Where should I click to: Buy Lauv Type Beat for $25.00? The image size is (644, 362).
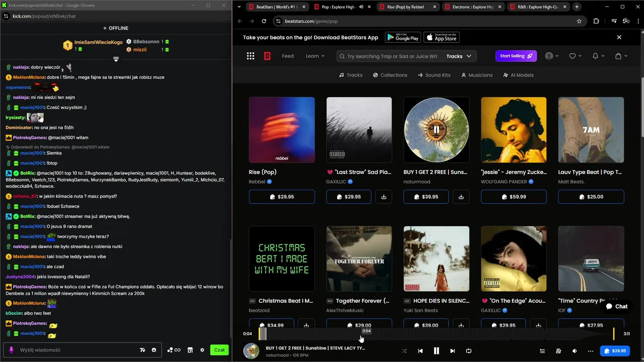click(x=591, y=197)
